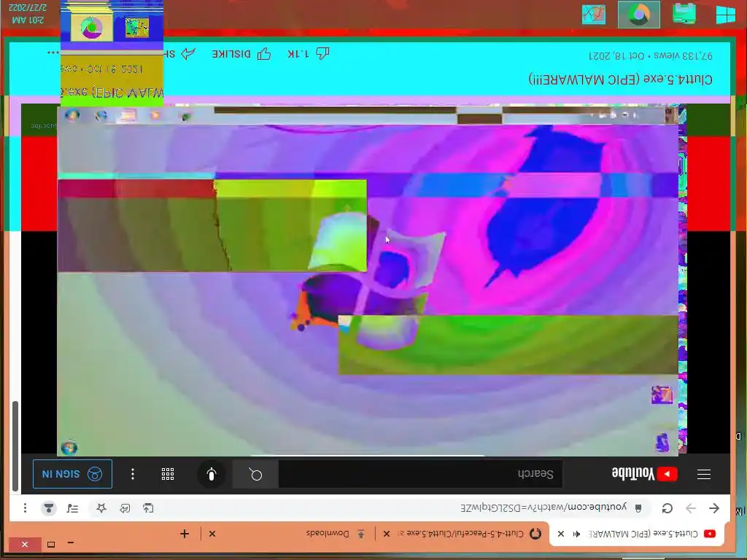Image resolution: width=747 pixels, height=560 pixels.
Task: Open the video's more actions ellipsis
Action: (x=53, y=52)
